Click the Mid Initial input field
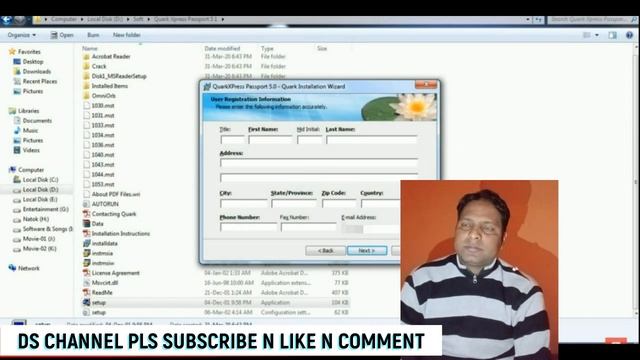 (x=309, y=140)
